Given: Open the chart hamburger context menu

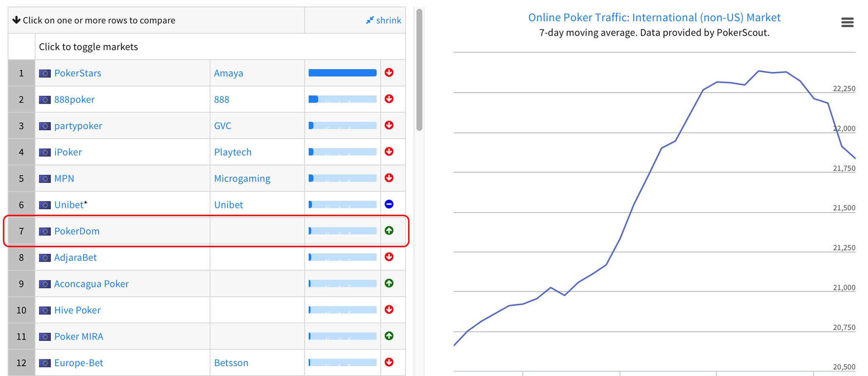Looking at the screenshot, I should 847,22.
